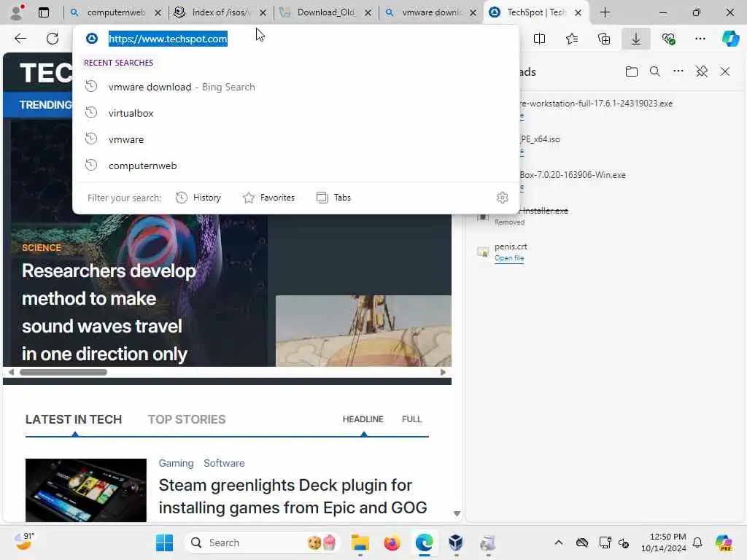
Task: Select FULL view mode
Action: (411, 419)
